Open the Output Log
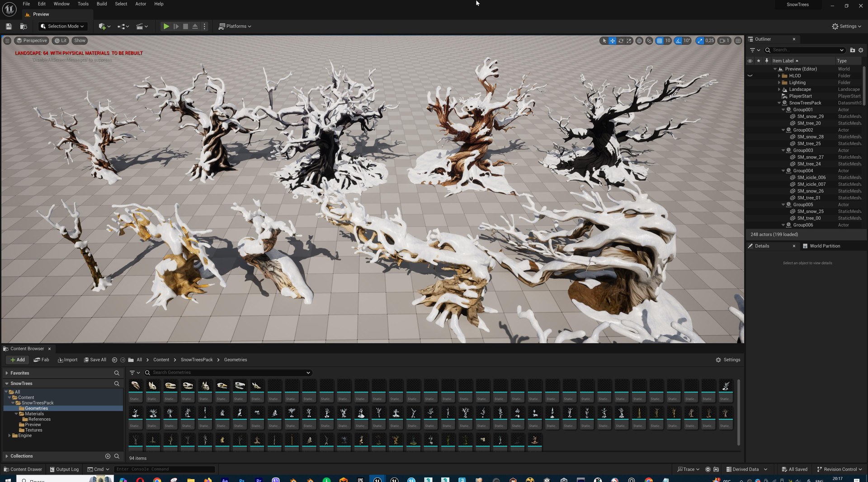 tap(64, 469)
